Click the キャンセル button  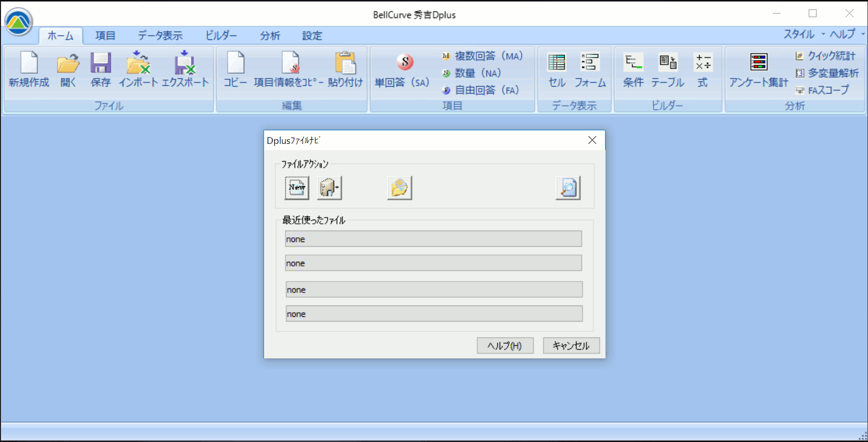571,346
